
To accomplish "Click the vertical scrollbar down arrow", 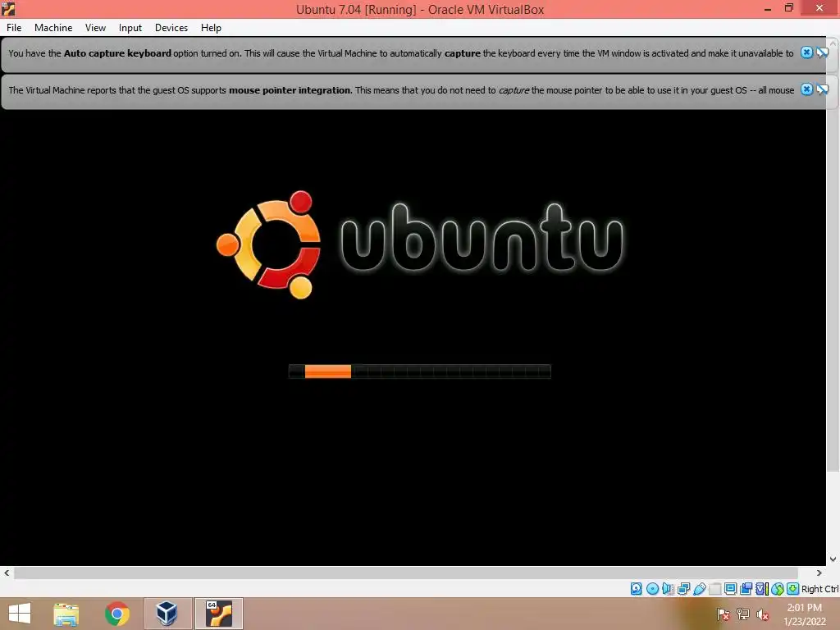I will coord(833,559).
